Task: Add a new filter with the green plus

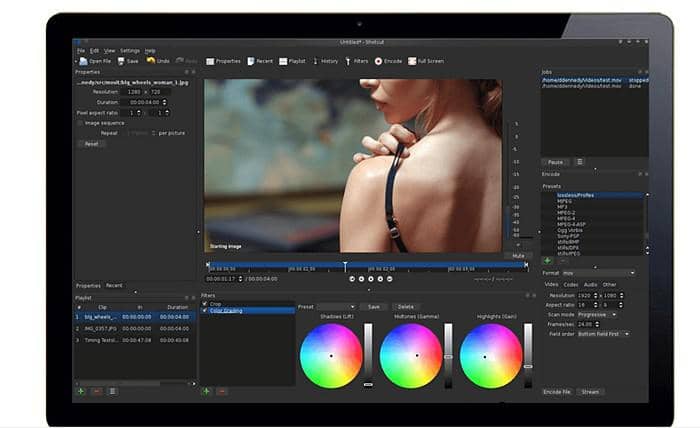Action: click(x=207, y=391)
